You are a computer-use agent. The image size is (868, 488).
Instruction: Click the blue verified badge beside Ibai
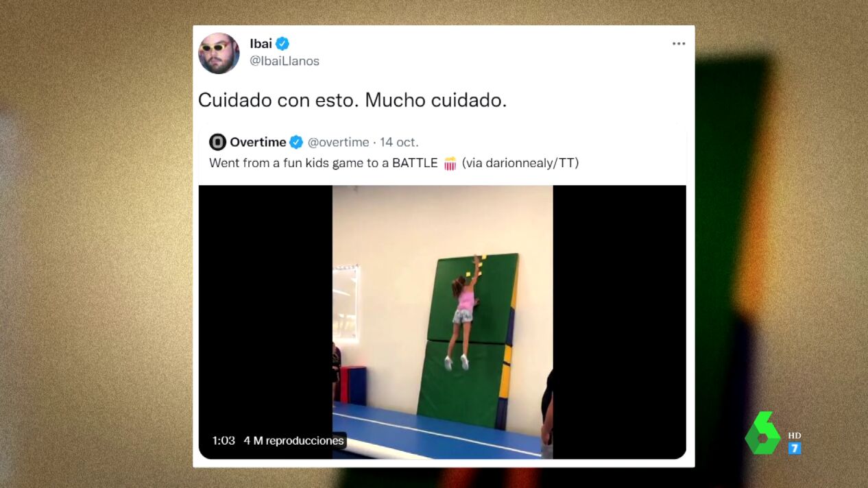coord(282,44)
